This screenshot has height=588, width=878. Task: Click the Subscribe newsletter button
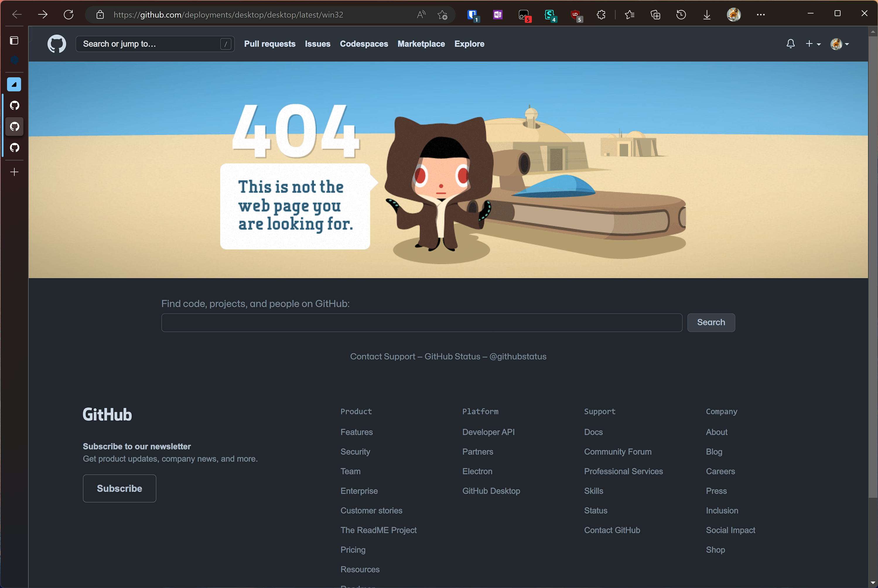coord(119,488)
